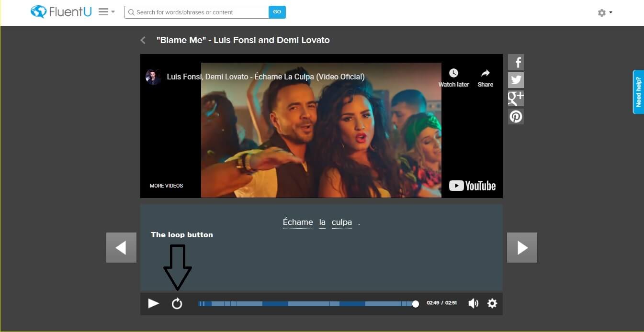This screenshot has height=332, width=644.
Task: Click the subtitle word la
Action: 322,222
